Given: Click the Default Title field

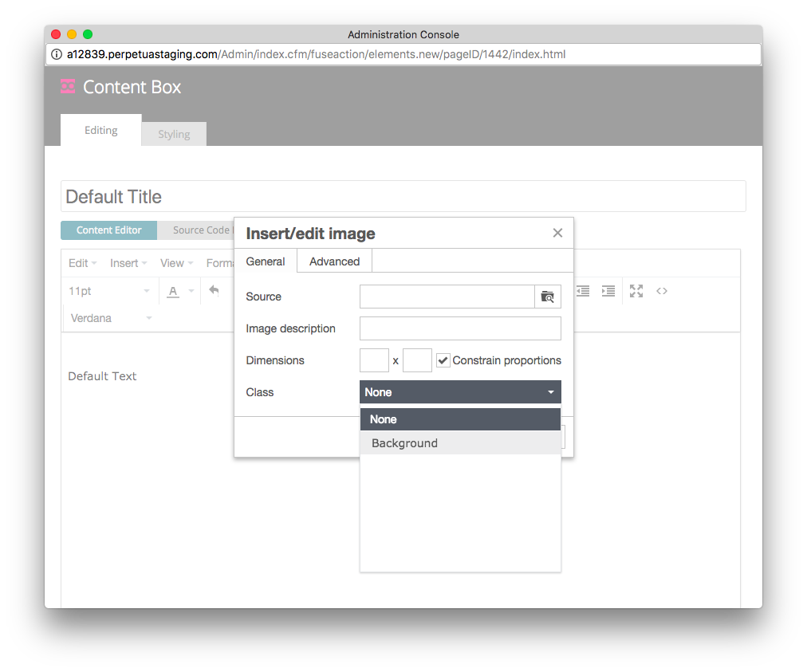Looking at the screenshot, I should tap(403, 196).
